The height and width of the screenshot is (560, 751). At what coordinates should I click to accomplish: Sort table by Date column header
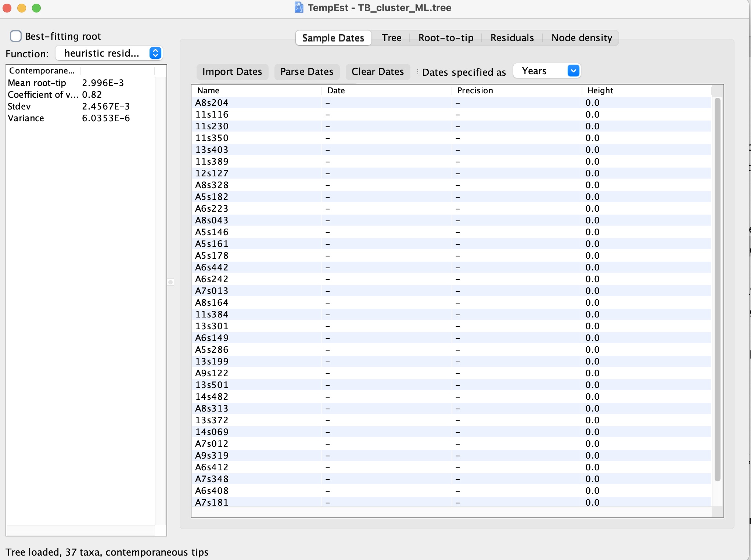pos(387,91)
